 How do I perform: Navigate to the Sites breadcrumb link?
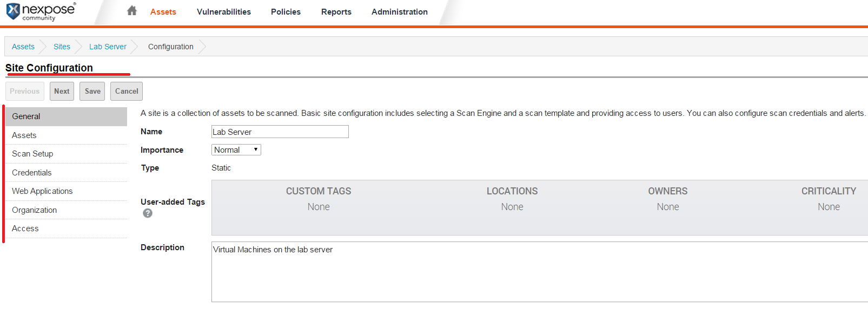pos(62,47)
